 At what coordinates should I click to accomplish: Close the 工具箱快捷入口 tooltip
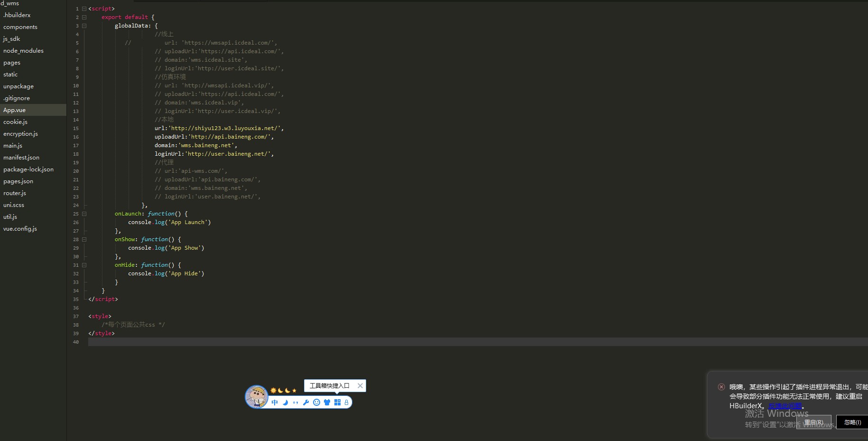pos(360,385)
